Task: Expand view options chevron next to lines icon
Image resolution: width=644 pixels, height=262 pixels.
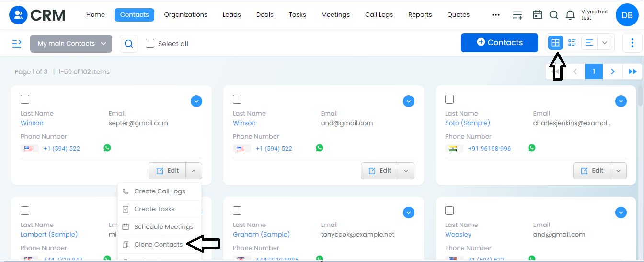Action: click(x=605, y=43)
